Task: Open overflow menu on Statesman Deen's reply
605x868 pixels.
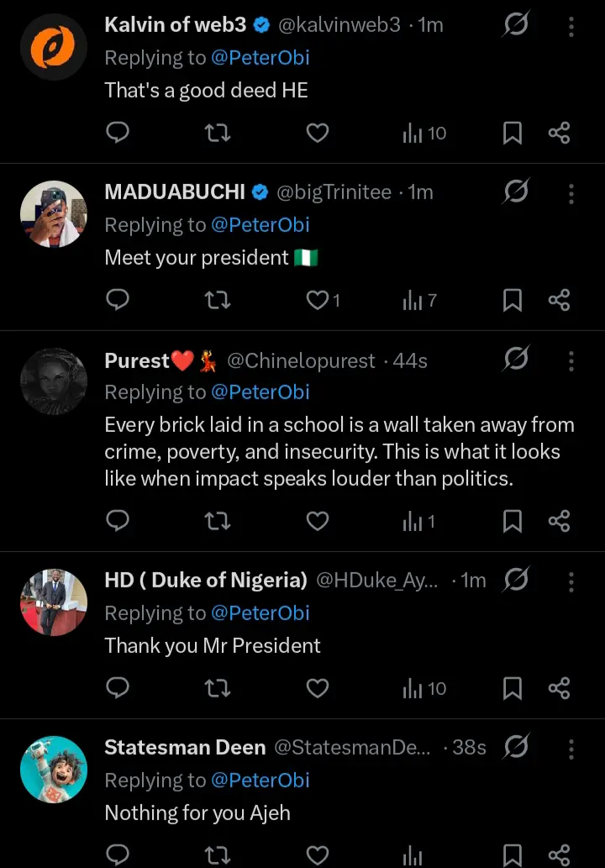Action: click(571, 748)
